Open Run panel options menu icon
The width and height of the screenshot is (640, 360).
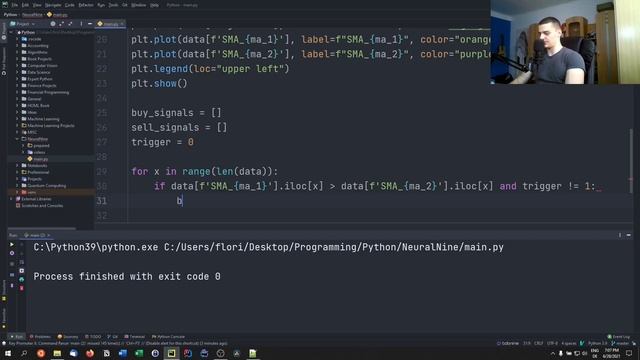[x=620, y=235]
